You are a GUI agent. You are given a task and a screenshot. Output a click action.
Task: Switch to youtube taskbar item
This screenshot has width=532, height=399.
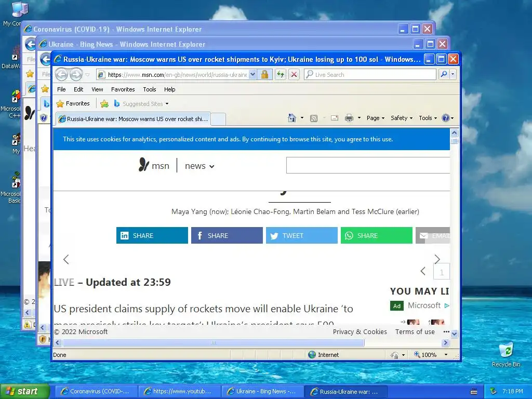pos(179,391)
